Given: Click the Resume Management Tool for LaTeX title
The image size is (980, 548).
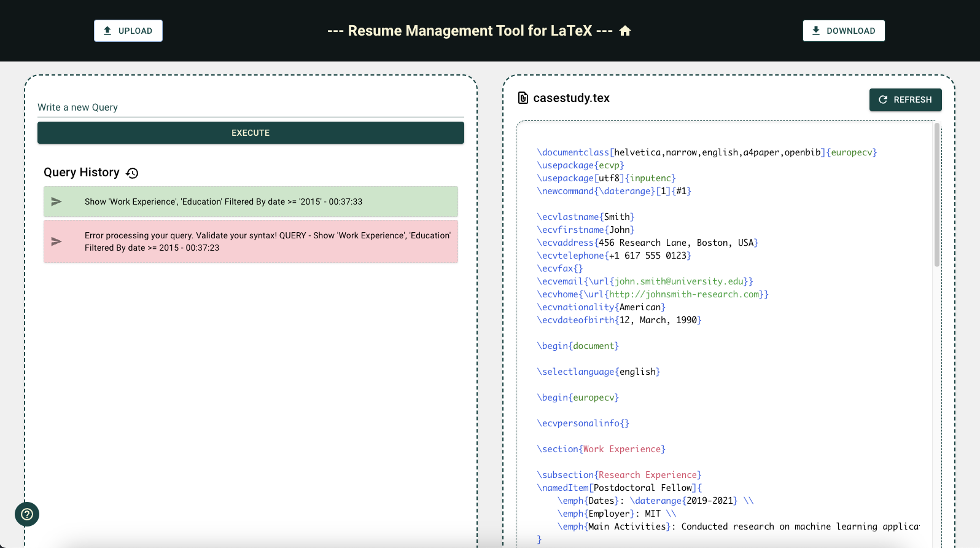Looking at the screenshot, I should (470, 31).
